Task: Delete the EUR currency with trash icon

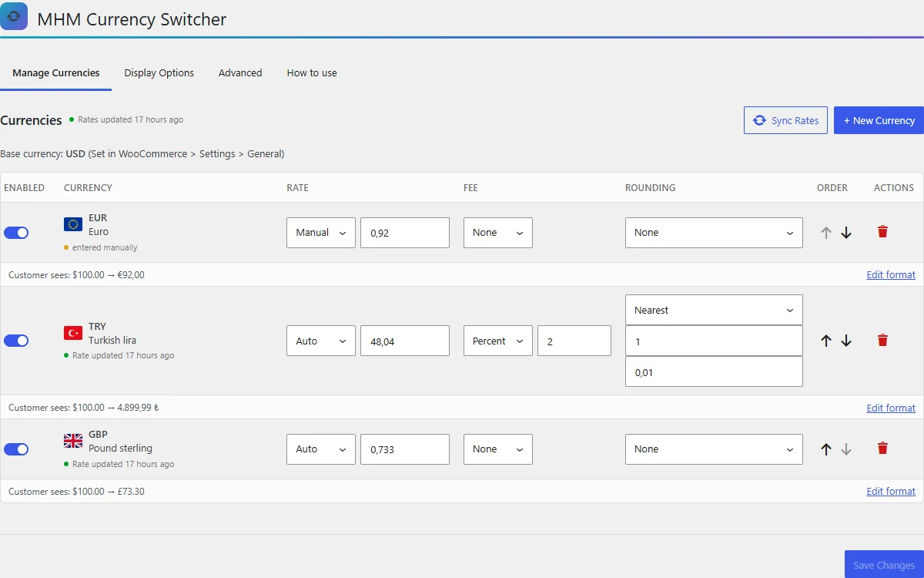Action: (x=882, y=231)
